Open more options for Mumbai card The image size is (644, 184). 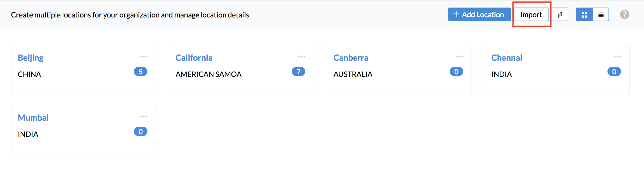[144, 116]
